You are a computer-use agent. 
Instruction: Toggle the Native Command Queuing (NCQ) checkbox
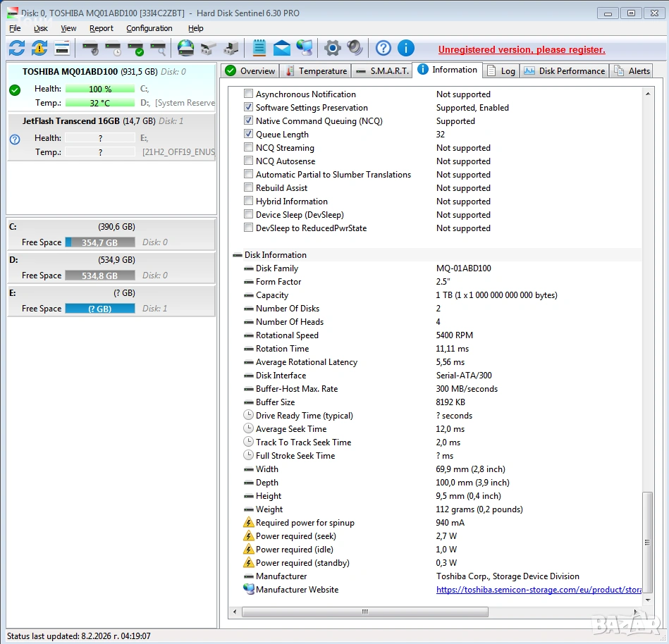(x=248, y=121)
